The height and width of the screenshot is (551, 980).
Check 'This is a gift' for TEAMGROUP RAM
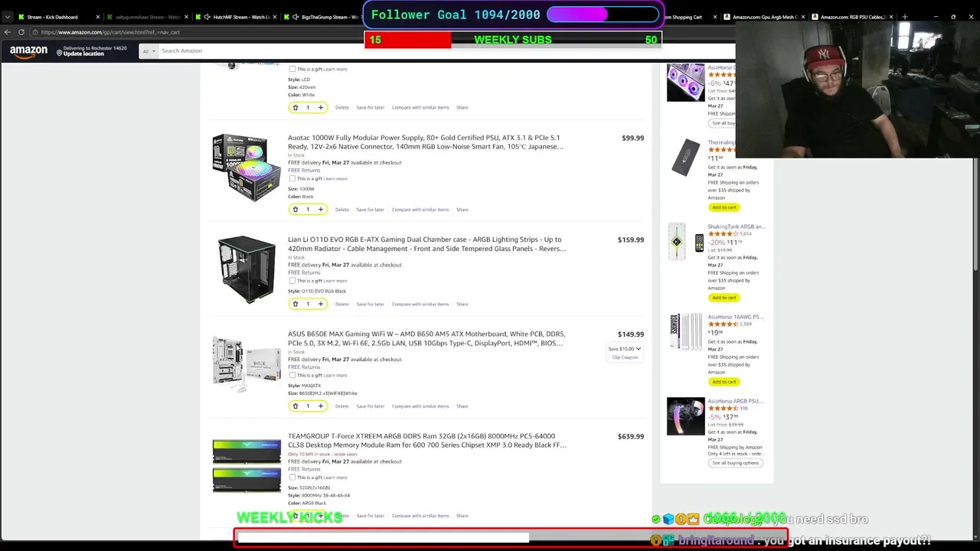[x=292, y=478]
